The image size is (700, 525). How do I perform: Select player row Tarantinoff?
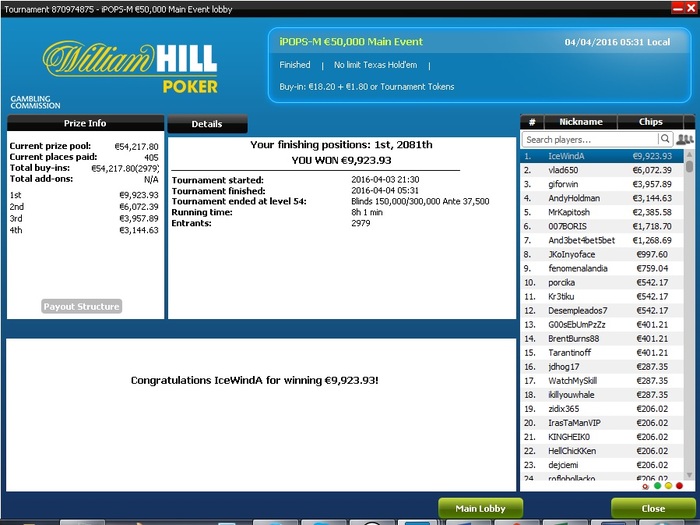coord(602,353)
